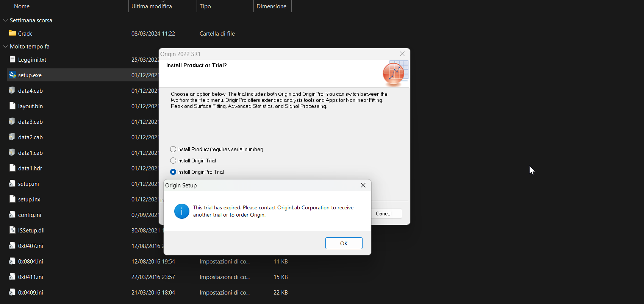The image size is (644, 304).
Task: Select the 0x0411.ini file name
Action: coord(31,277)
